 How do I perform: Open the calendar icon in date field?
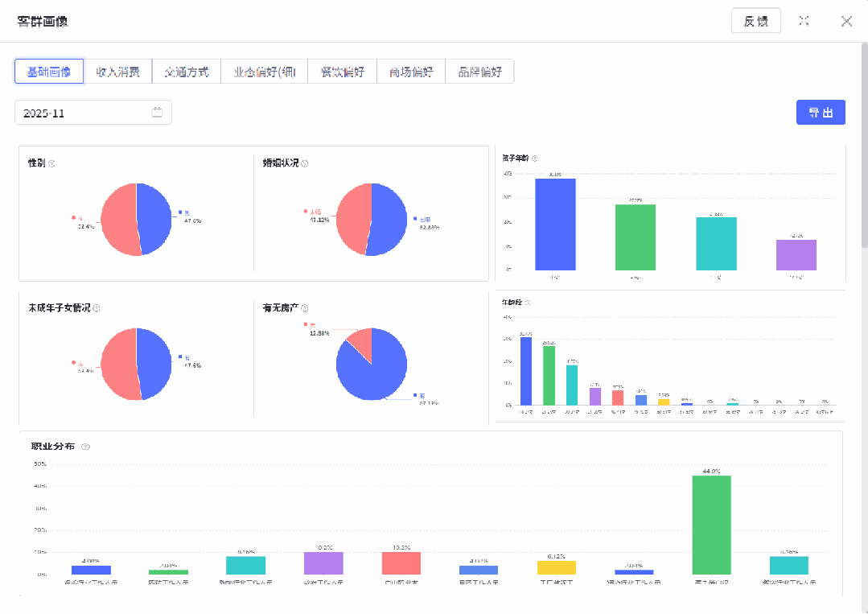point(157,113)
